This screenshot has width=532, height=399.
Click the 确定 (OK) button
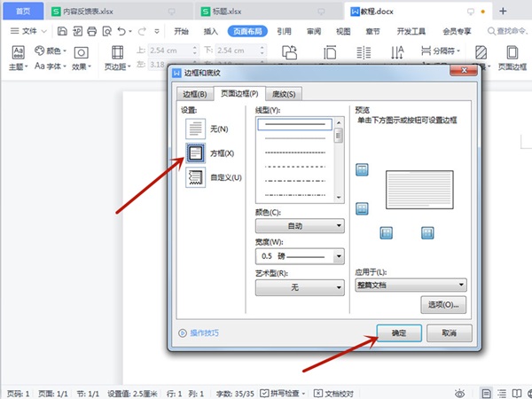point(398,333)
